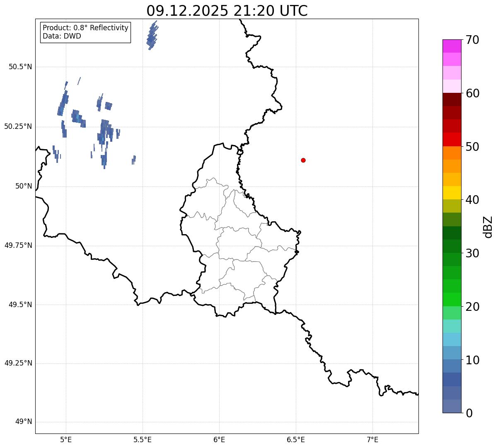Click the 6.5°E longitude label
The height and width of the screenshot is (448, 498).
296,439
